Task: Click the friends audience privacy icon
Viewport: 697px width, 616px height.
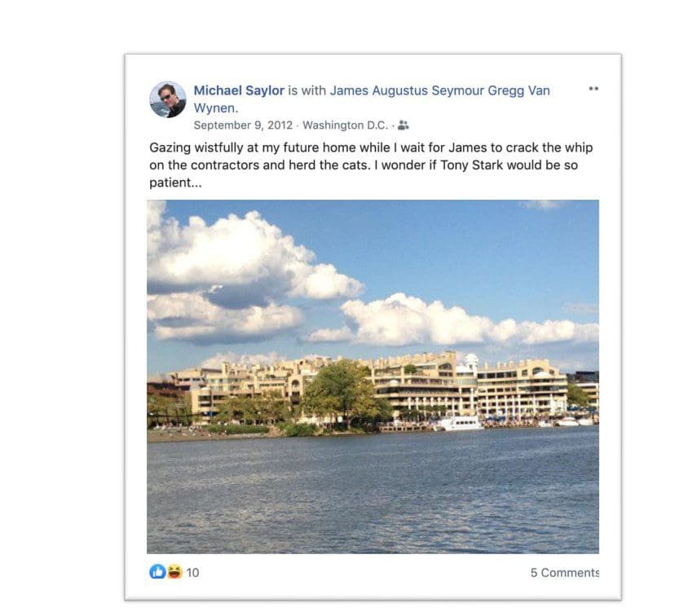Action: tap(404, 125)
